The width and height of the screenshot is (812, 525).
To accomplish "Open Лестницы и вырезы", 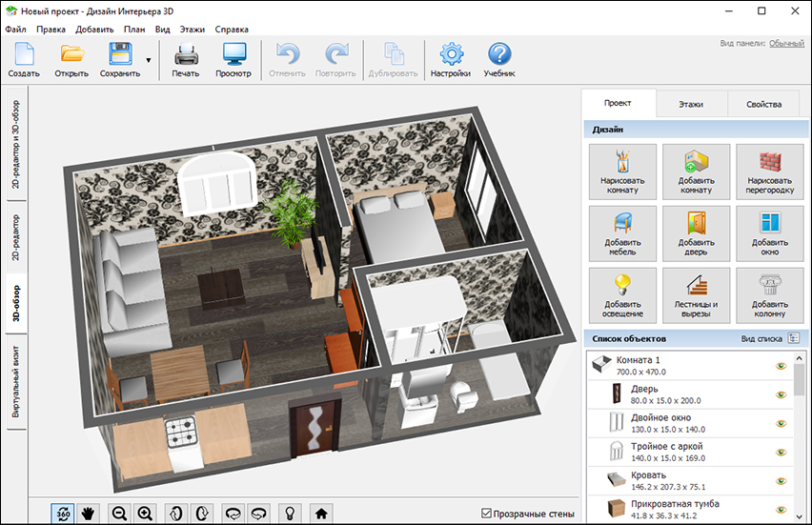I will pos(696,295).
